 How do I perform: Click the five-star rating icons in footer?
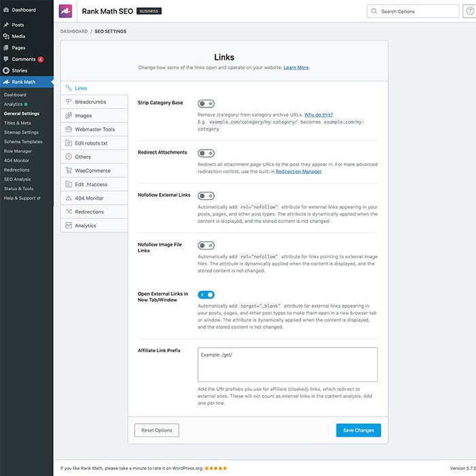[x=216, y=469]
